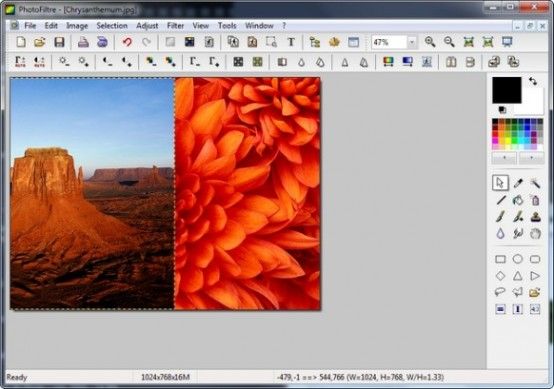Select the Pipette eyedropper tool

coord(518,183)
